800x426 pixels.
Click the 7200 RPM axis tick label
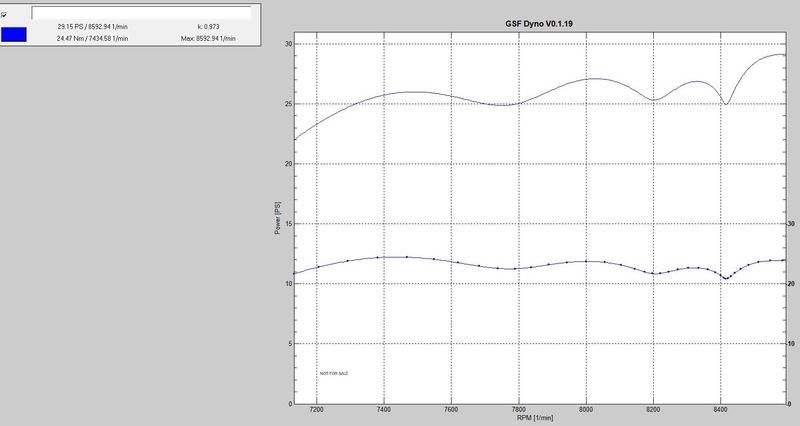[x=316, y=409]
